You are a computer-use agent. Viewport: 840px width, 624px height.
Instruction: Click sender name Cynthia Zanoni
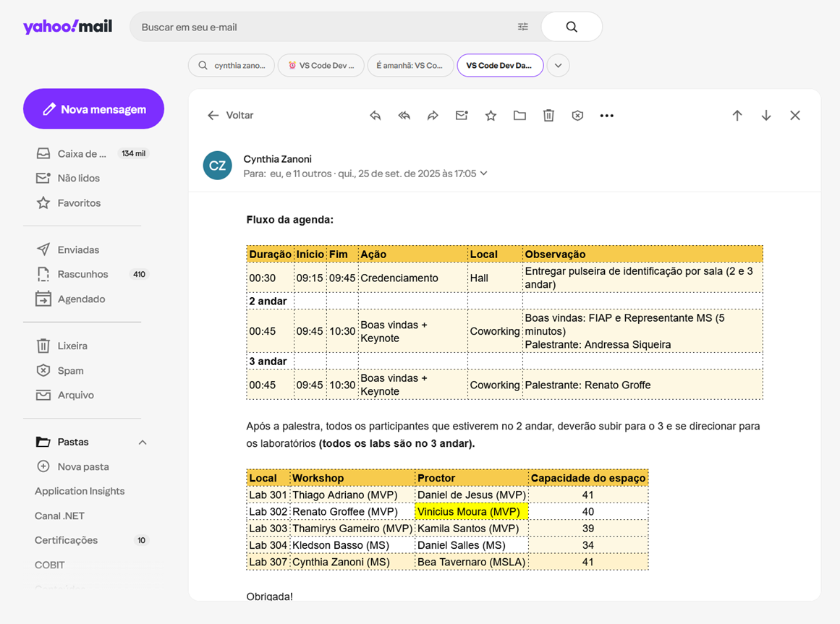point(278,159)
